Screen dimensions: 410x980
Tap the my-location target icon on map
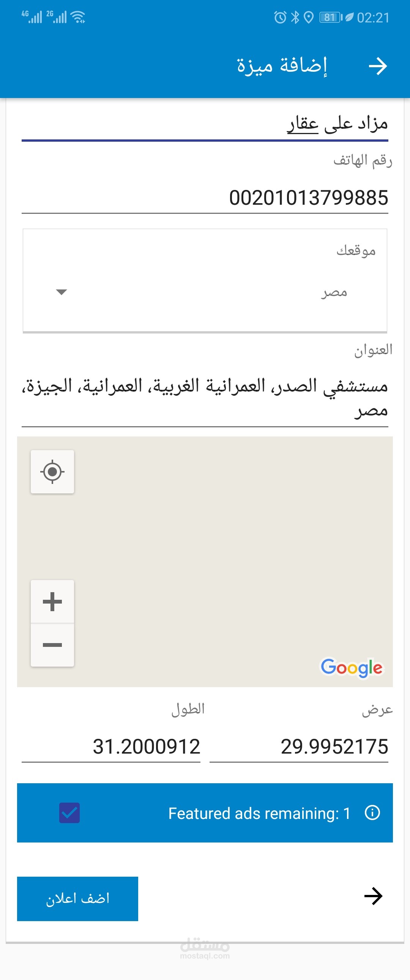pos(52,472)
